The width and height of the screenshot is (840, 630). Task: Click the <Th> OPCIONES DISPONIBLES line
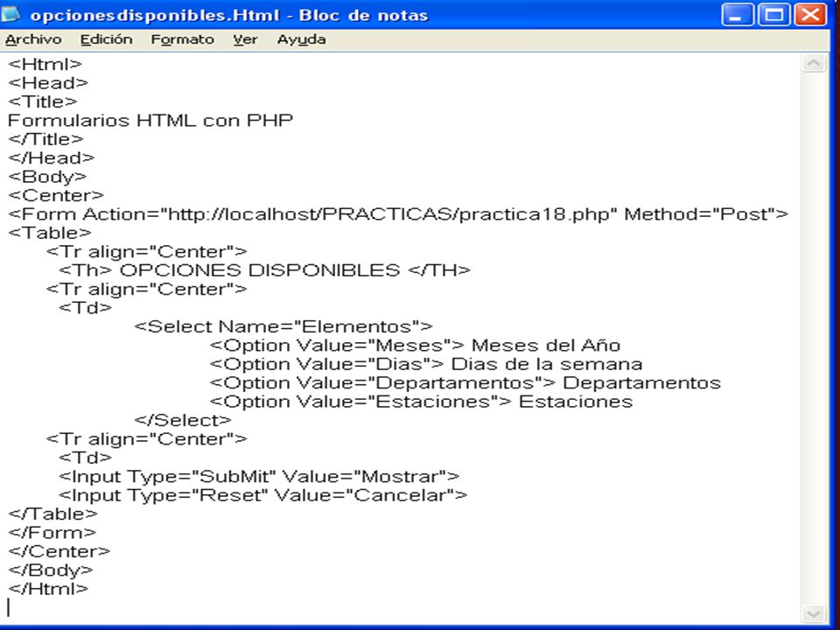264,270
